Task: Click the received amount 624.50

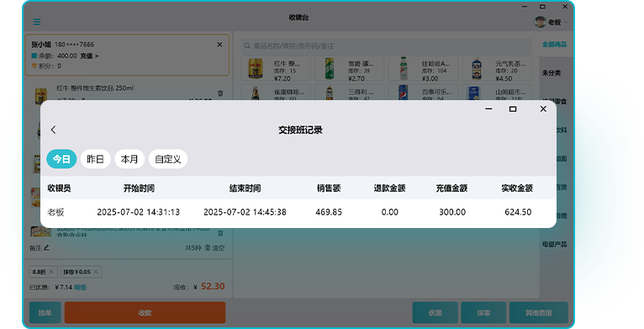Action: click(518, 212)
